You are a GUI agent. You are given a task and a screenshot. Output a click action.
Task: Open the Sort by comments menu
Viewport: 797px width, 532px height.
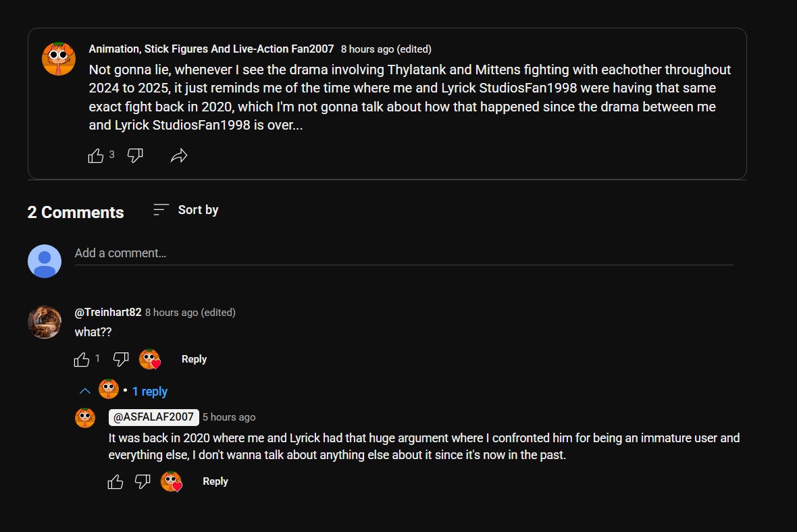click(186, 210)
